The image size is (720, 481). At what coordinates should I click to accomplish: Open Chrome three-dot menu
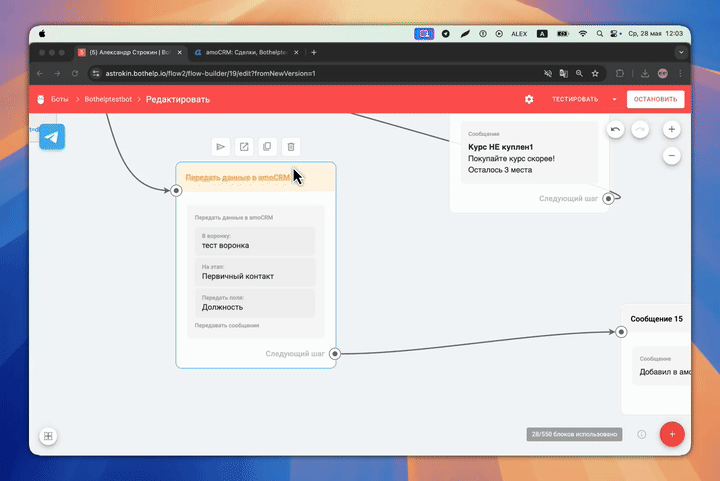[x=681, y=73]
